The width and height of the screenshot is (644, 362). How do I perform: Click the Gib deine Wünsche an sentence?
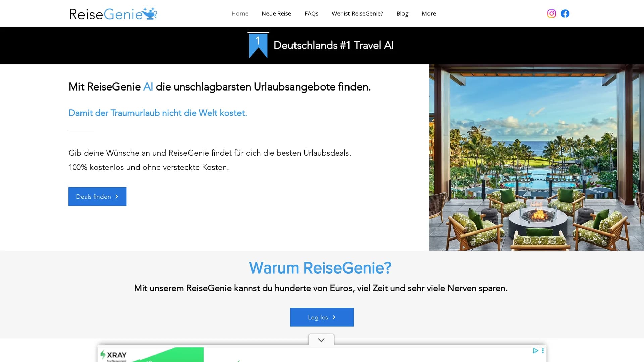[210, 153]
